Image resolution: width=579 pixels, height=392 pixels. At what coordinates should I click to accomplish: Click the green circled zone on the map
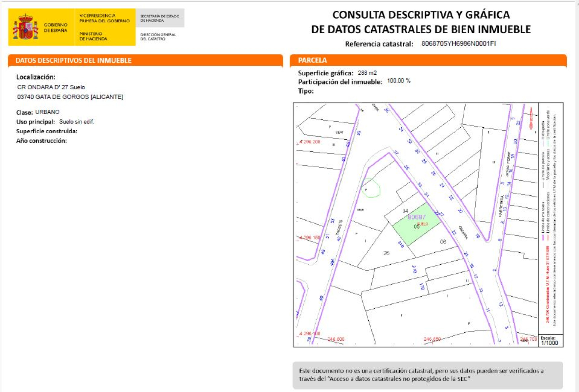tap(371, 187)
